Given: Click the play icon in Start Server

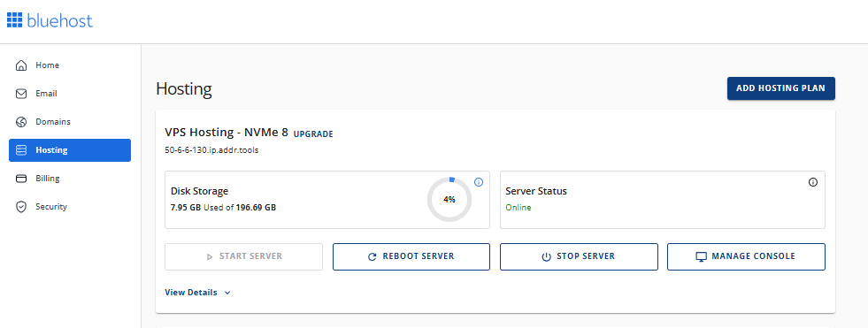Looking at the screenshot, I should (x=209, y=256).
